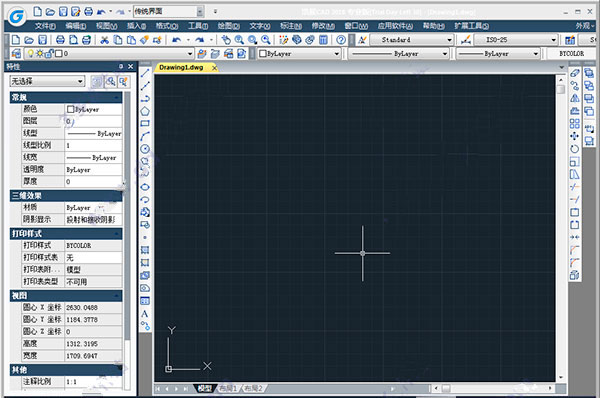
Task: Select the multiline Text tool (A)
Action: click(x=145, y=314)
